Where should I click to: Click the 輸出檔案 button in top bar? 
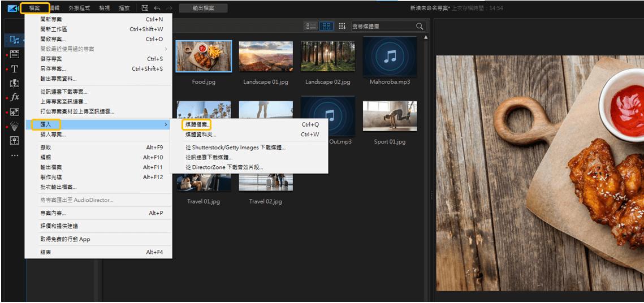[204, 8]
